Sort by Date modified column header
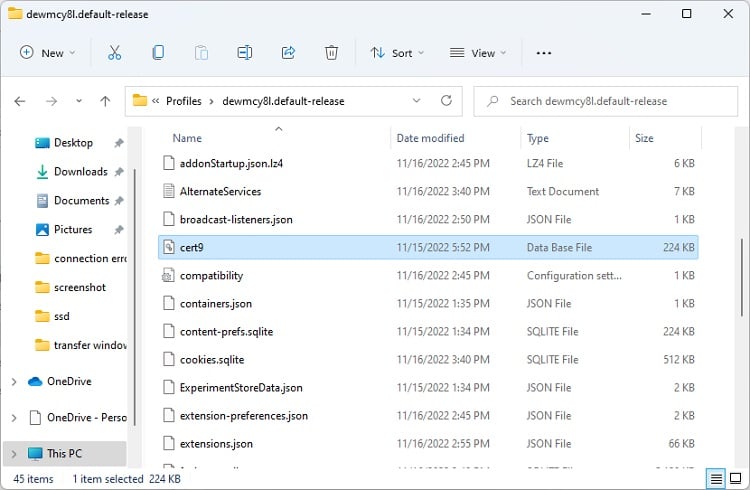 pyautogui.click(x=430, y=138)
